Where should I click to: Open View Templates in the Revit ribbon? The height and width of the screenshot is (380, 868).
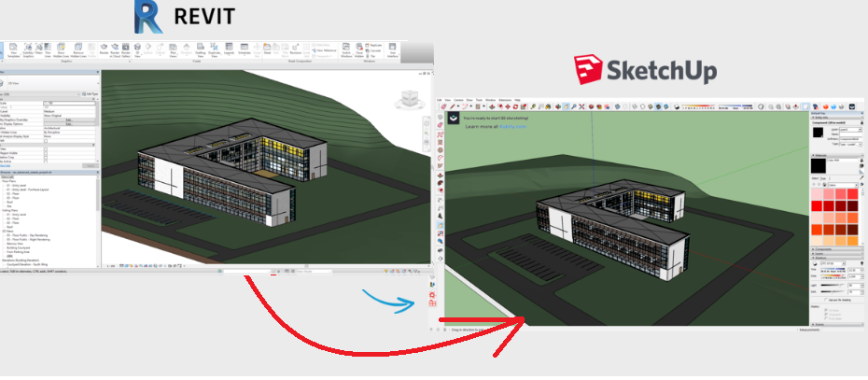[13, 51]
